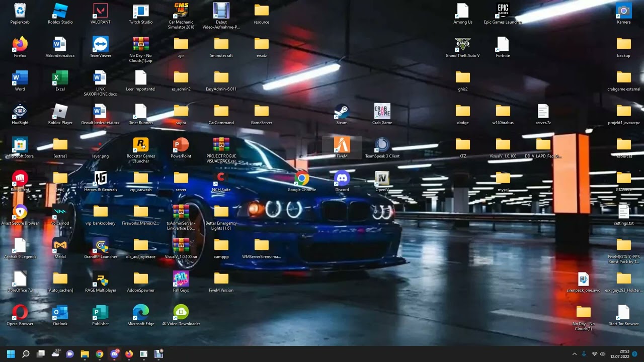Select the w140brabus folder
644x362 pixels.
(x=503, y=115)
